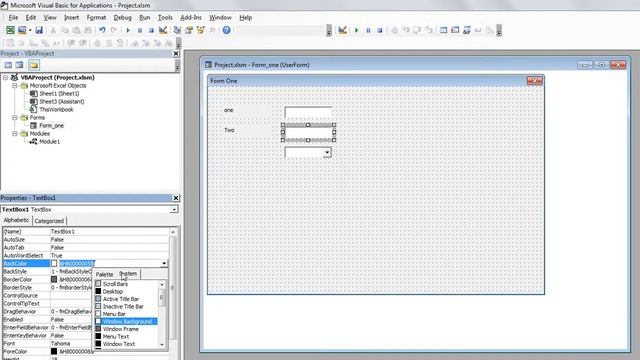
Task: Reset execution using the Standard toolbar stop icon
Action: click(151, 30)
